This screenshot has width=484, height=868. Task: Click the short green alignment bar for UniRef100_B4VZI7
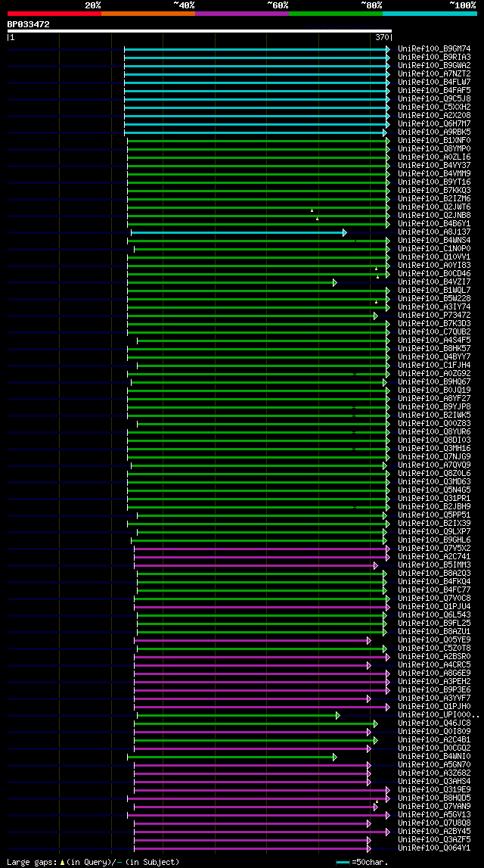coord(231,282)
